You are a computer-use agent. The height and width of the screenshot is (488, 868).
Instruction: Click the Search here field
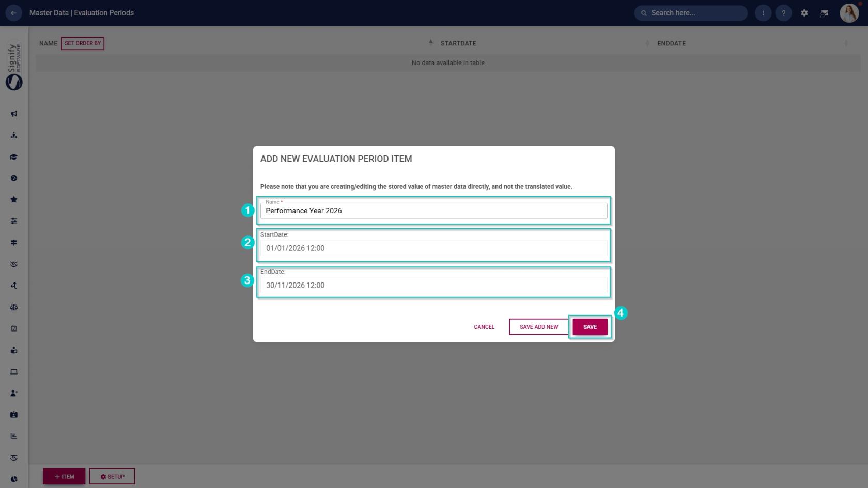[691, 13]
